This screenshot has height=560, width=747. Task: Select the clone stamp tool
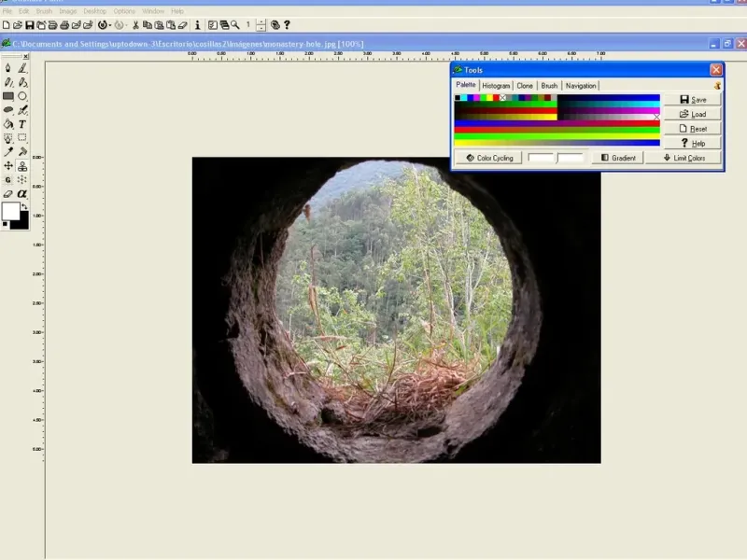pyautogui.click(x=22, y=165)
